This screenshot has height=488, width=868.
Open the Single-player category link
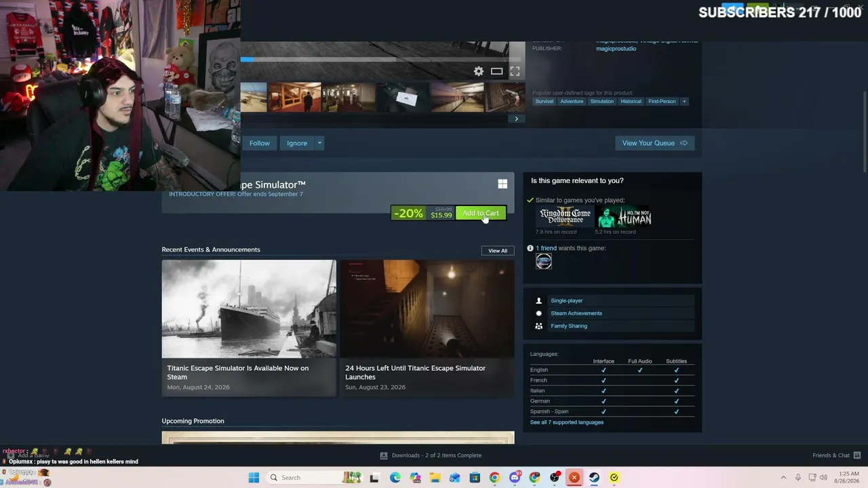[567, 301]
